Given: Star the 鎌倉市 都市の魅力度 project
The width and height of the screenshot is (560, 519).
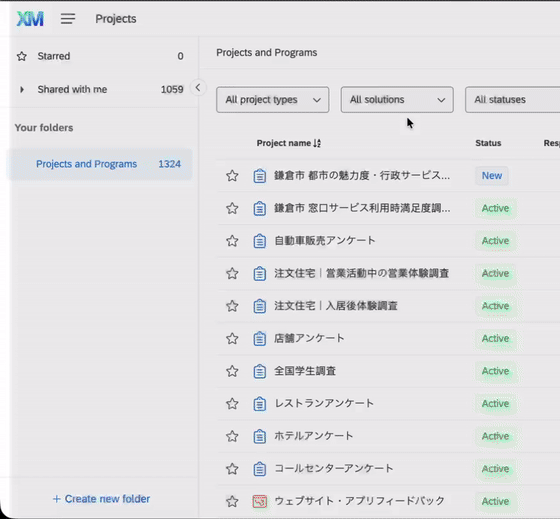Looking at the screenshot, I should (232, 176).
